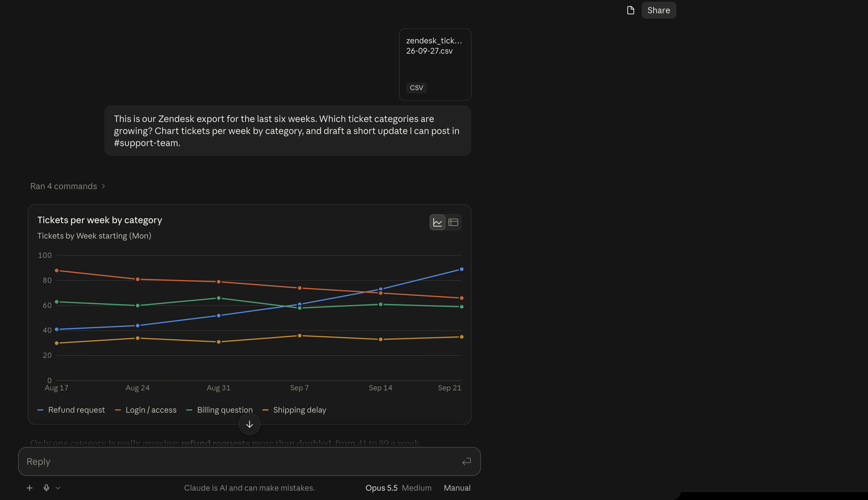Viewport: 868px width, 500px height.
Task: Focus the Reply input field
Action: coord(241,461)
